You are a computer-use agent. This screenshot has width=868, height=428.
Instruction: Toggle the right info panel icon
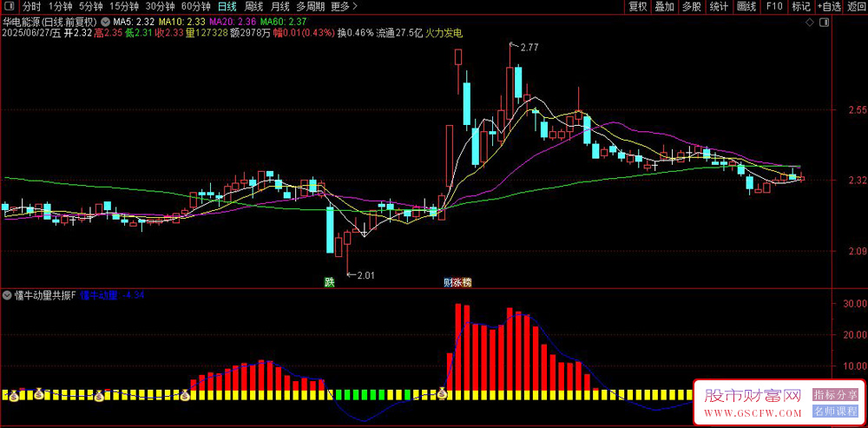pos(824,23)
